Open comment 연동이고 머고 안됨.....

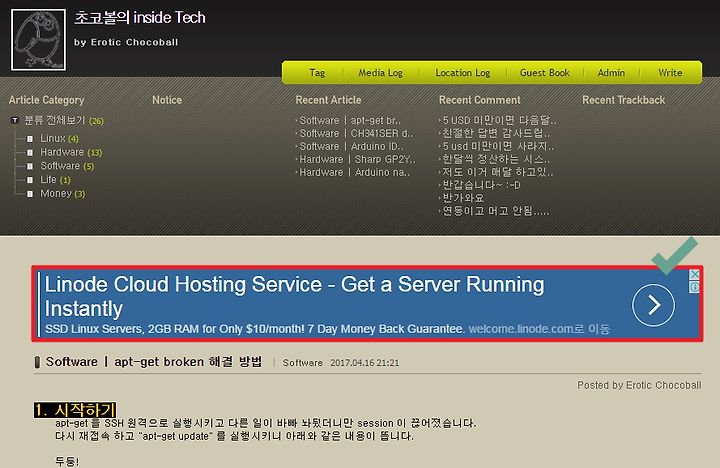(495, 211)
